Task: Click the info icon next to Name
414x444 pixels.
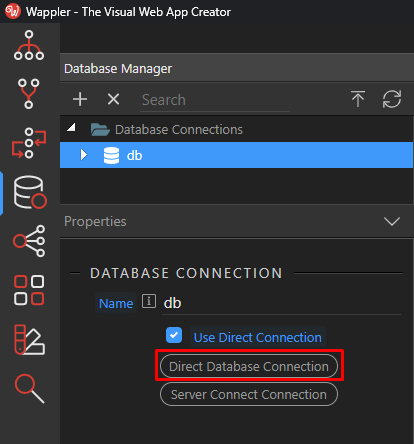Action: [149, 301]
